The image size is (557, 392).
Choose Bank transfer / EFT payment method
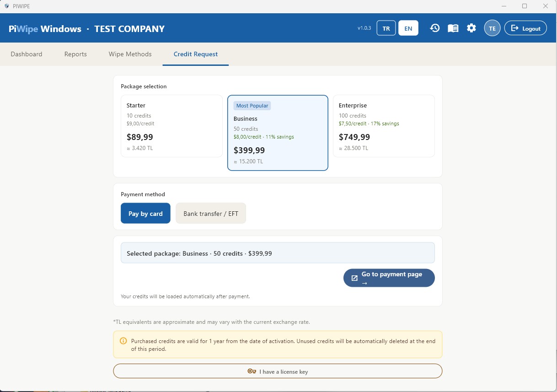pyautogui.click(x=211, y=213)
